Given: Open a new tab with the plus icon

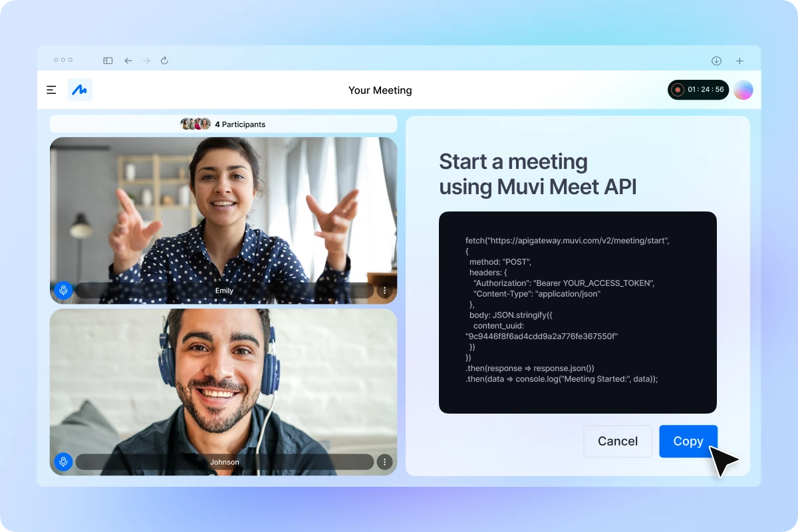Looking at the screenshot, I should pyautogui.click(x=739, y=61).
